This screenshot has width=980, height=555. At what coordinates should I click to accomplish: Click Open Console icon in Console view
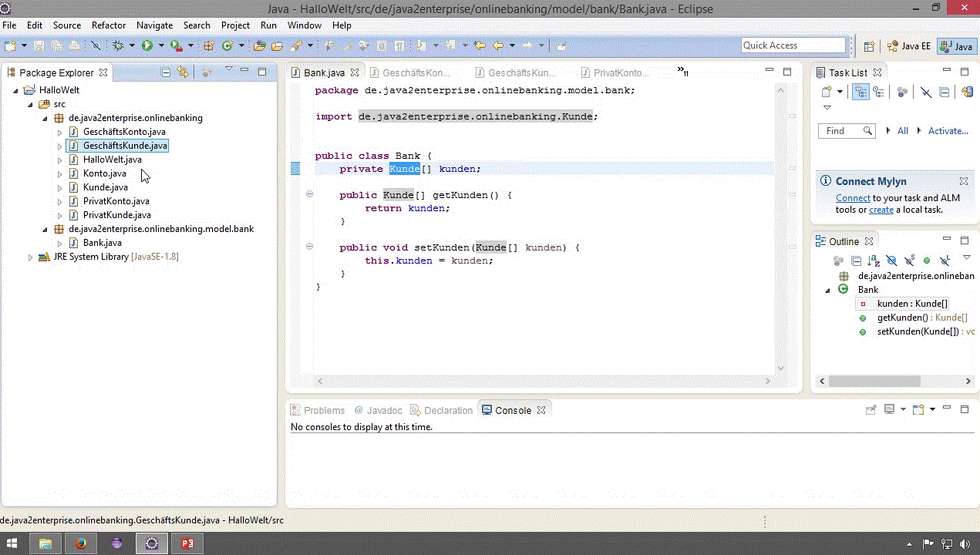tap(918, 409)
